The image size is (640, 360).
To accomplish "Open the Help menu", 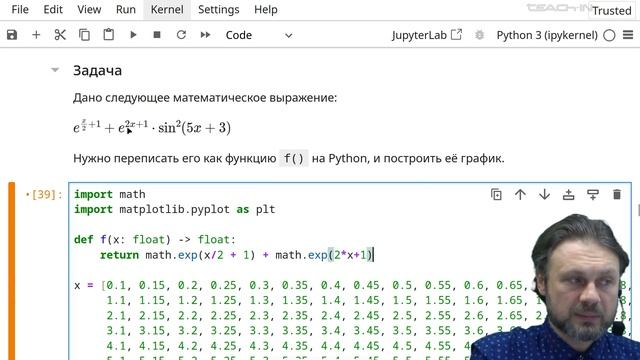I will click(x=266, y=9).
